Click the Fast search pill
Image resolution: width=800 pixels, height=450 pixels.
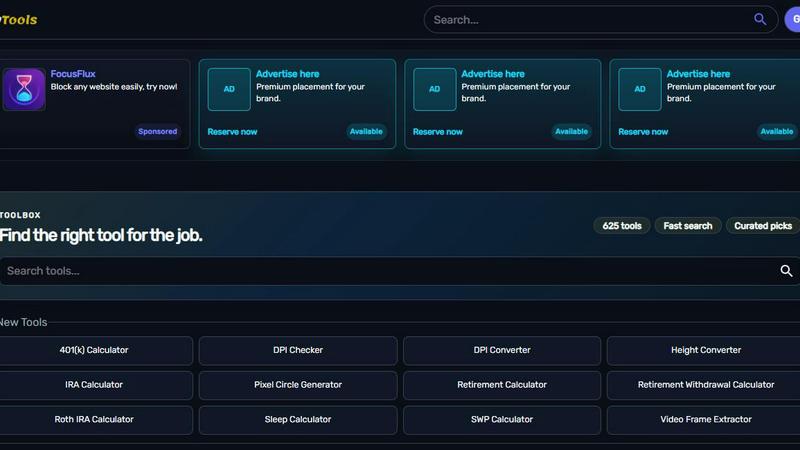[688, 226]
